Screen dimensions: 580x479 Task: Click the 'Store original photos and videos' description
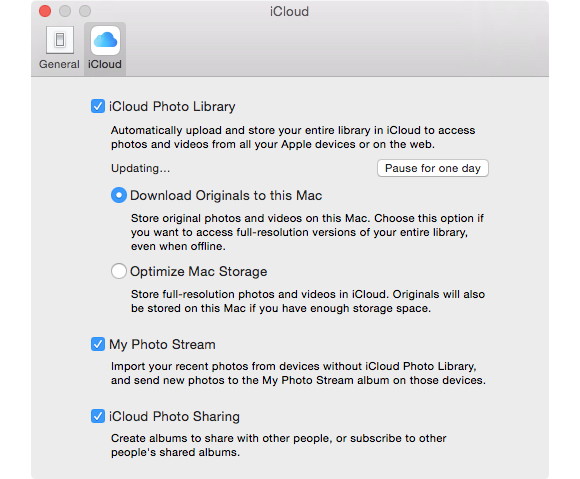307,232
